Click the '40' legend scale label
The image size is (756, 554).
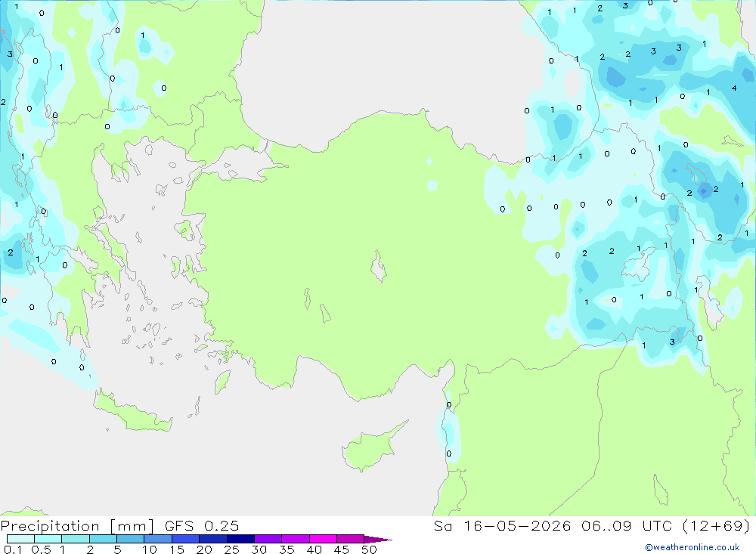(x=314, y=549)
